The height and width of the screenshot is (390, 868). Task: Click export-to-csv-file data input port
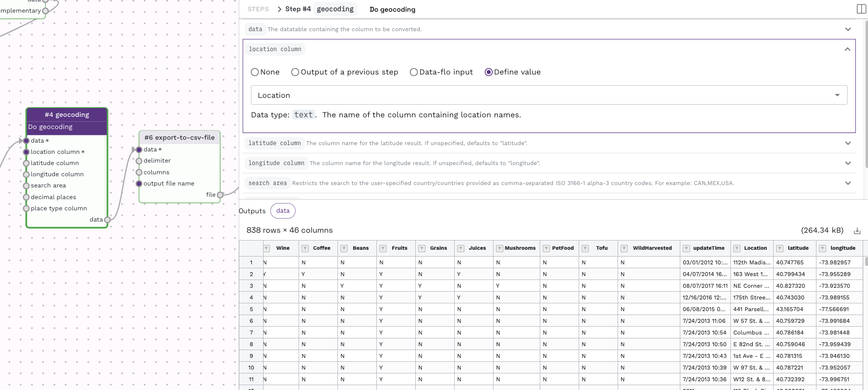139,149
